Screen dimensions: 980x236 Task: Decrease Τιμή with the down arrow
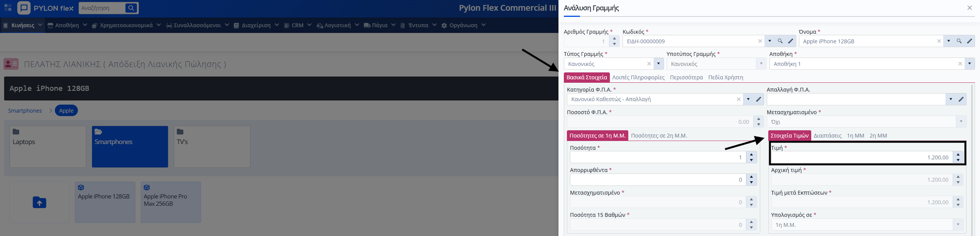958,160
